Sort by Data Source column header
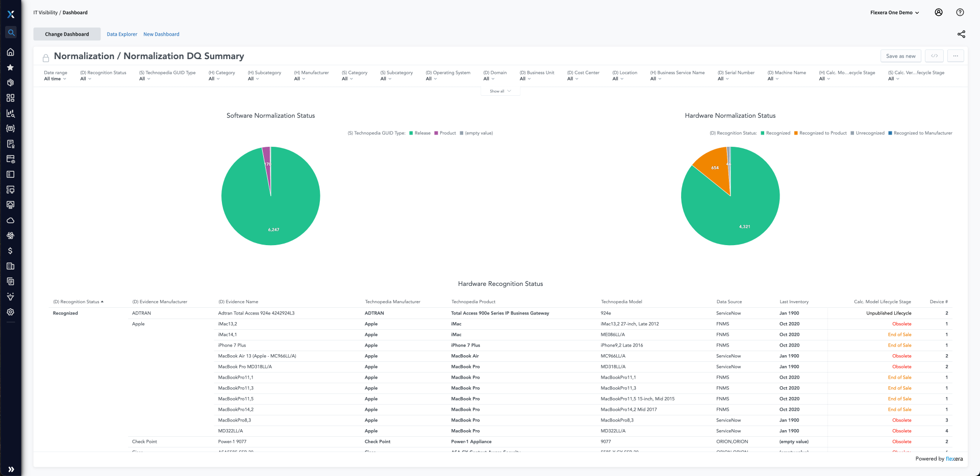Screen dimensions: 980x476 pyautogui.click(x=729, y=302)
